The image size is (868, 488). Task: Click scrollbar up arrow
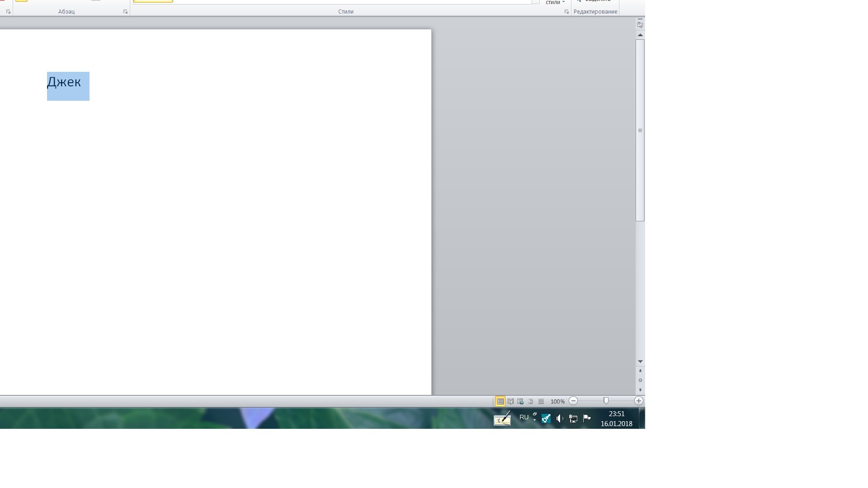click(640, 35)
